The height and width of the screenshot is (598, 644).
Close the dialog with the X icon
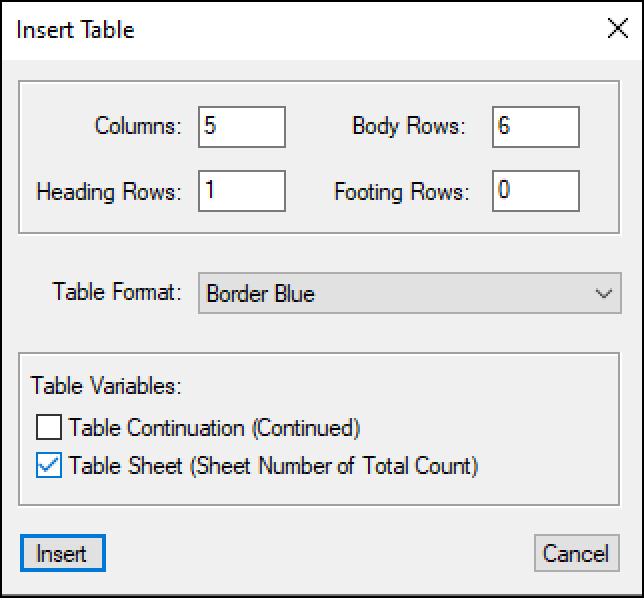coord(617,29)
